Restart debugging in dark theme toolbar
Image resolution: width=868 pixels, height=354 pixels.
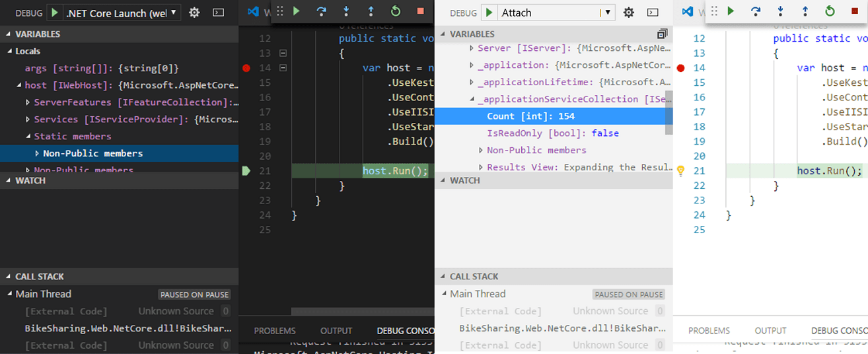(396, 11)
